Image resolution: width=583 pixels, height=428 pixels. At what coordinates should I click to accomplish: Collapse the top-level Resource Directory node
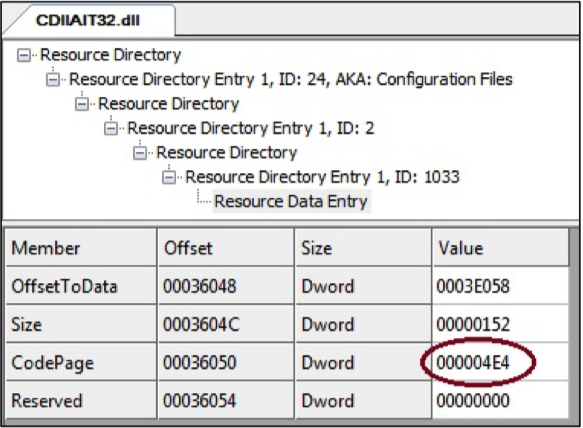(x=24, y=55)
